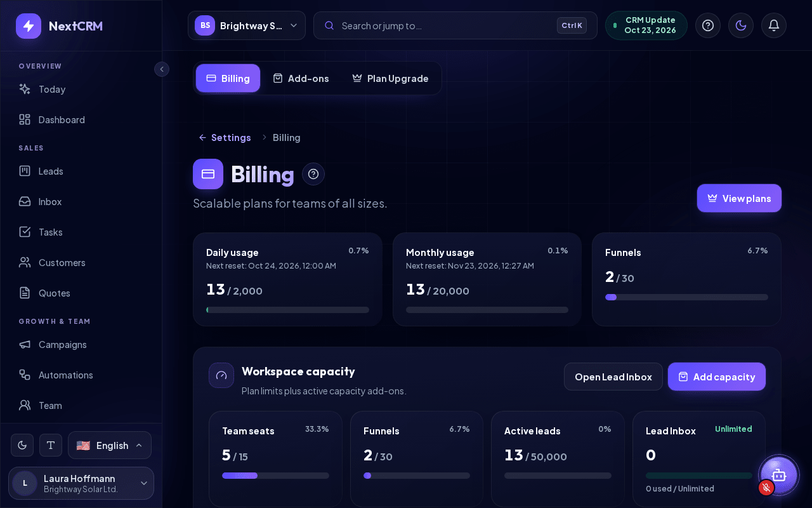Click help icon beside Billing heading
Image resolution: width=812 pixels, height=508 pixels.
click(x=313, y=174)
